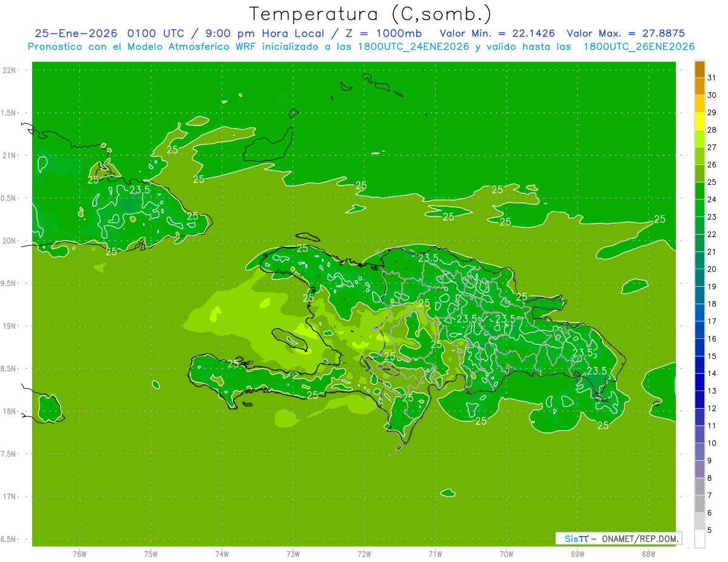Pick the legend swatch between 25 and 26

pyautogui.click(x=699, y=173)
